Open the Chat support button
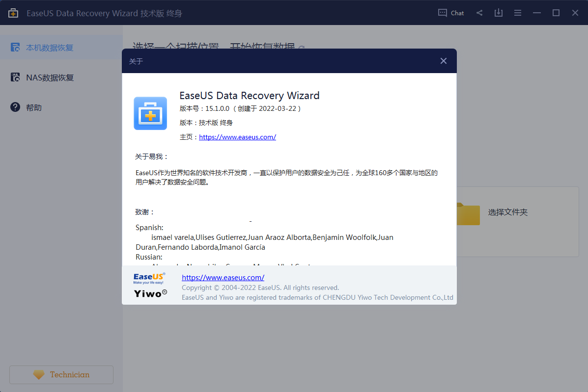Viewport: 588px width, 392px height. point(451,13)
